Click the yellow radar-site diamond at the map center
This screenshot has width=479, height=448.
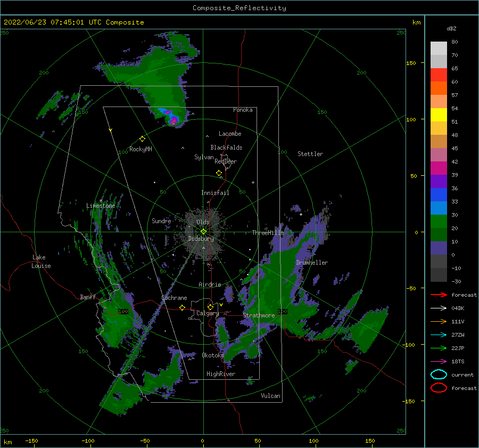click(203, 232)
